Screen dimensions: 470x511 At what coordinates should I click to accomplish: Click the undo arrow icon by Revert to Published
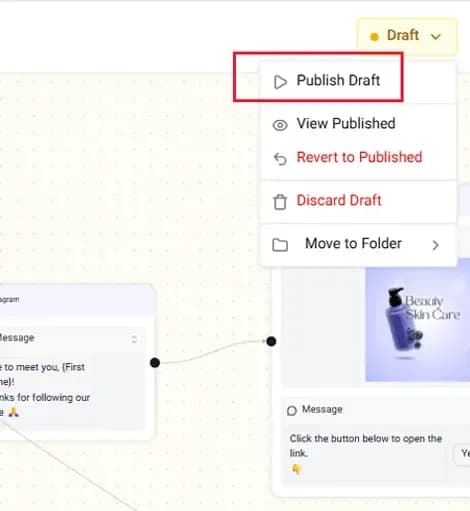tap(280, 159)
